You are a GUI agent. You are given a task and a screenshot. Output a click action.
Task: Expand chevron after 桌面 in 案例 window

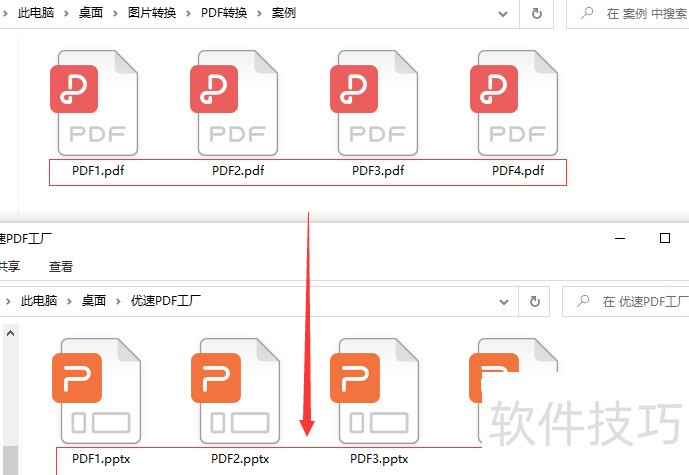click(115, 14)
